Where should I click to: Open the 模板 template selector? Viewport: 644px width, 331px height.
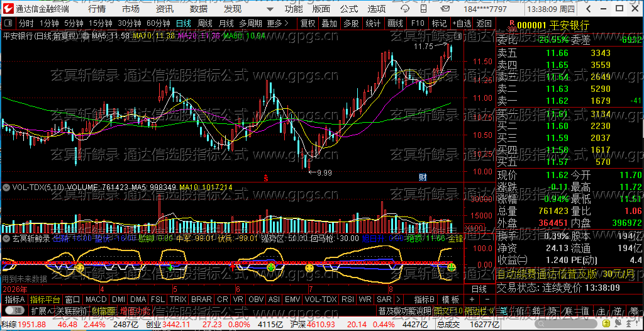click(x=450, y=299)
